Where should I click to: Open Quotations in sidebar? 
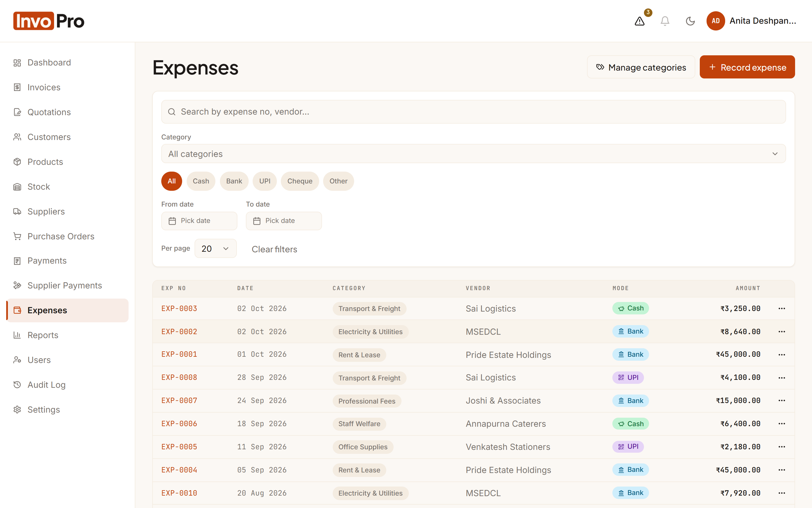[x=67, y=112]
